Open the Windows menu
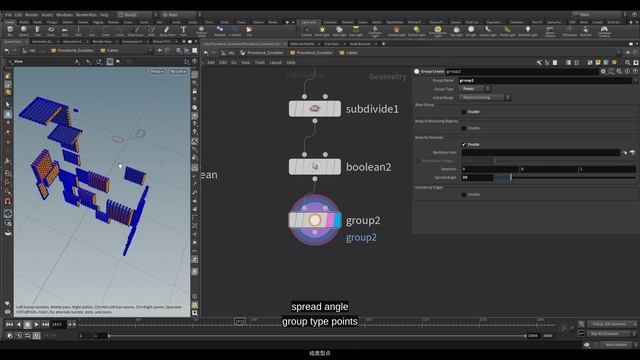This screenshot has height=360, width=640. pos(64,15)
